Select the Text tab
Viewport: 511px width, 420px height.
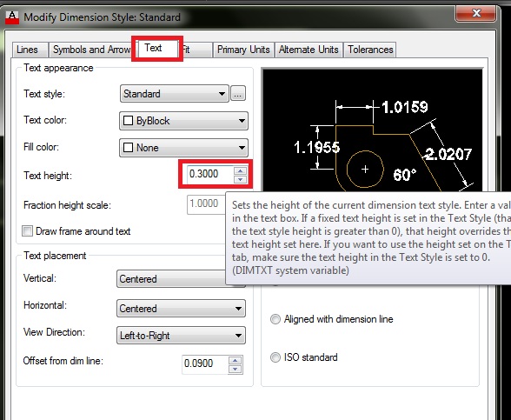pos(158,49)
